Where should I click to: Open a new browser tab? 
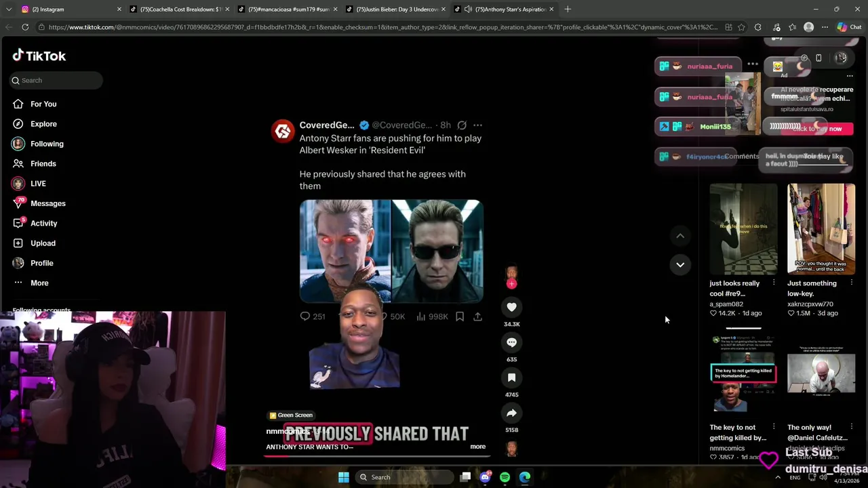click(568, 9)
